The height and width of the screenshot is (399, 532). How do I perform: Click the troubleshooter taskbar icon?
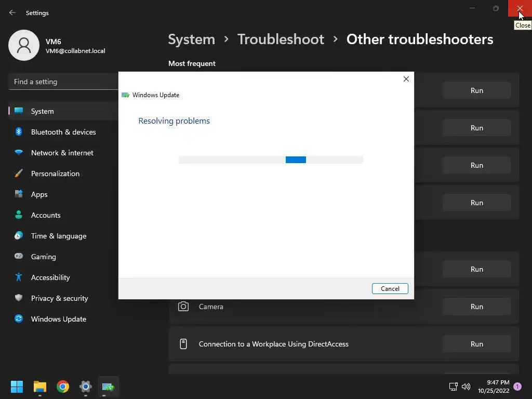108,387
